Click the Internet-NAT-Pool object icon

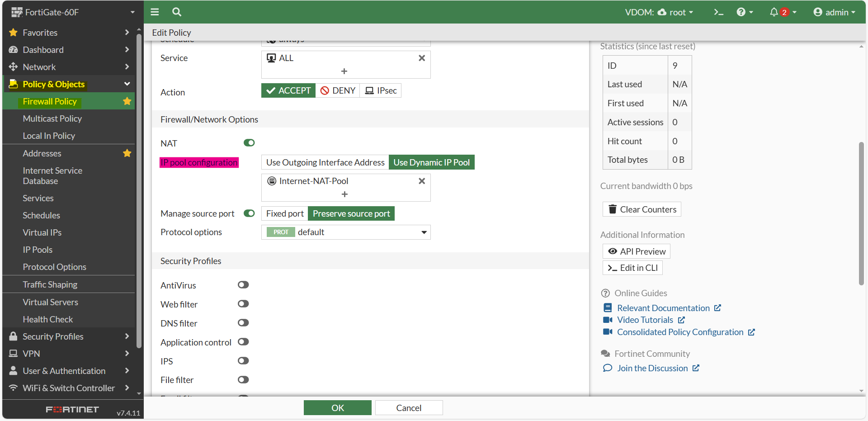[272, 181]
